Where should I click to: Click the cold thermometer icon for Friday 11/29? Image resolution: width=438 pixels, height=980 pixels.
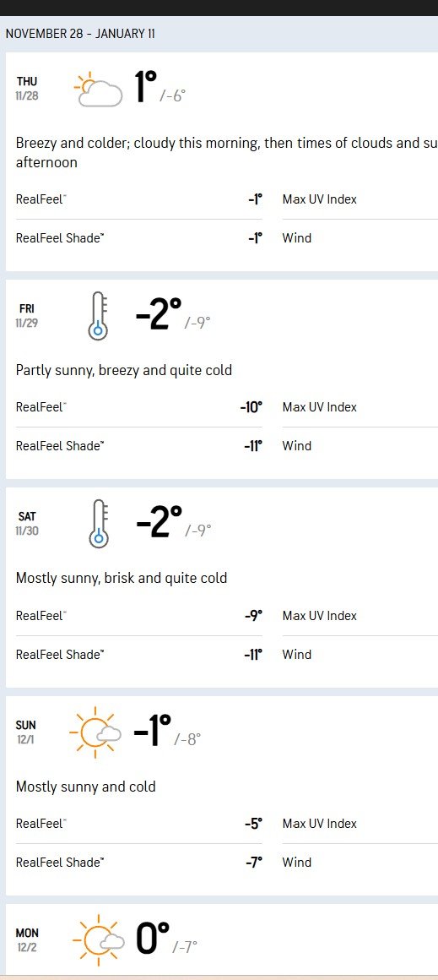point(99,316)
